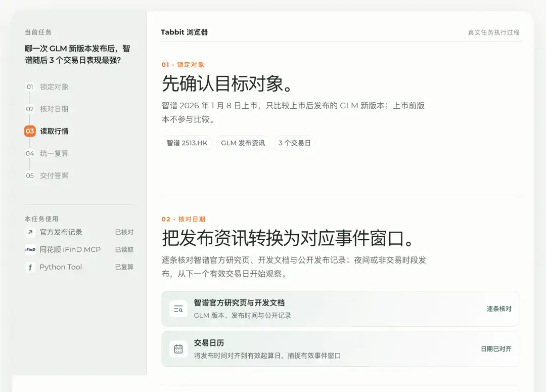
Task: Click the calendar icon in 交易日历 card
Action: (178, 349)
